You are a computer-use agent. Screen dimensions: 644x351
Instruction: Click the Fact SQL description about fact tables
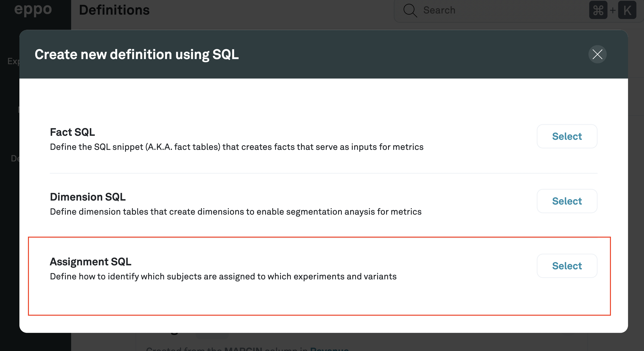236,147
